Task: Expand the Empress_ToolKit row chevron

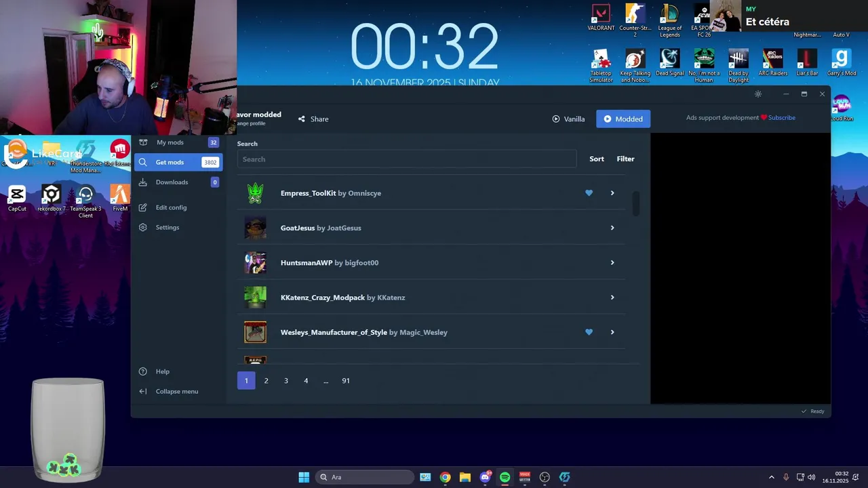Action: [612, 193]
